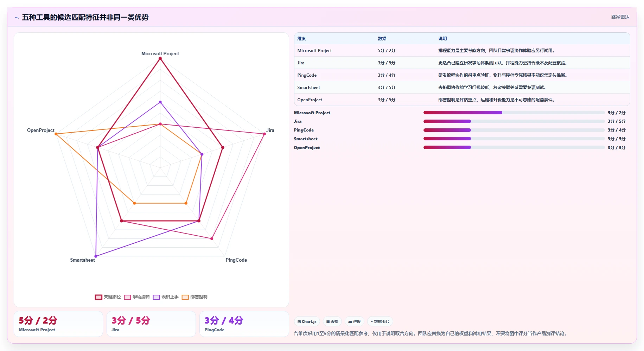Click the Chart.js tag chip

pos(307,321)
